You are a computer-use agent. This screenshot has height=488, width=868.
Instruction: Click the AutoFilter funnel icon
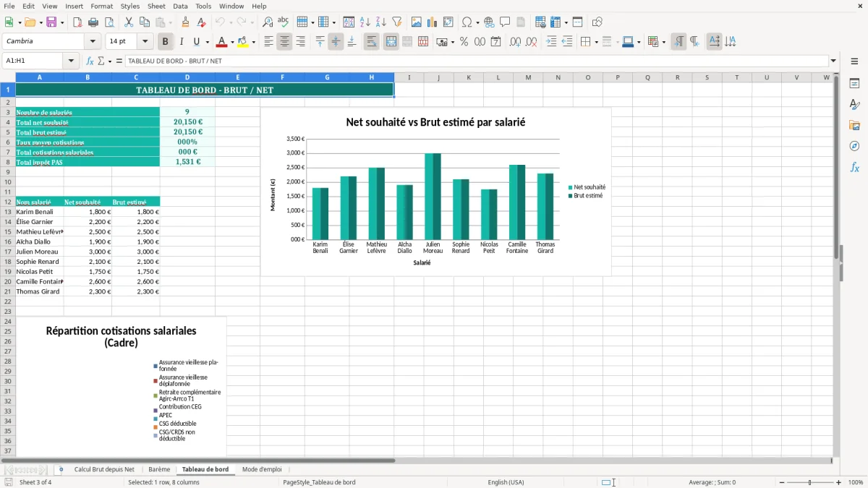pyautogui.click(x=396, y=22)
